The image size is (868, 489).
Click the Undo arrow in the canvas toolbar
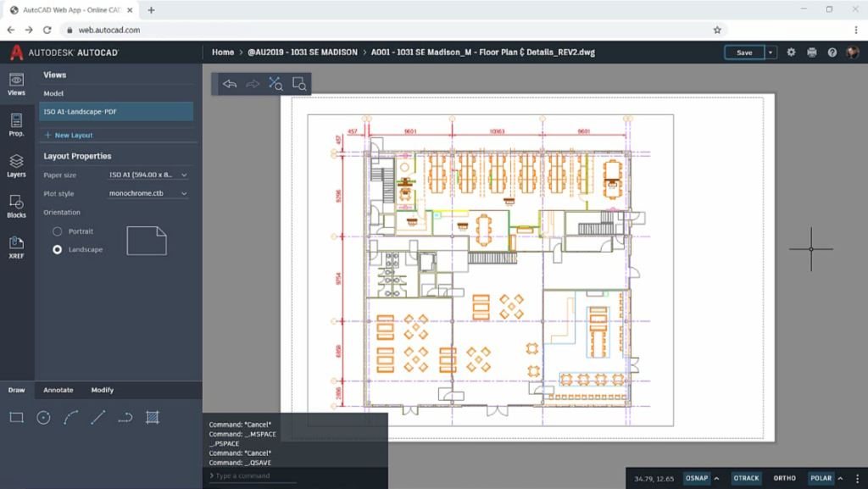pyautogui.click(x=228, y=83)
